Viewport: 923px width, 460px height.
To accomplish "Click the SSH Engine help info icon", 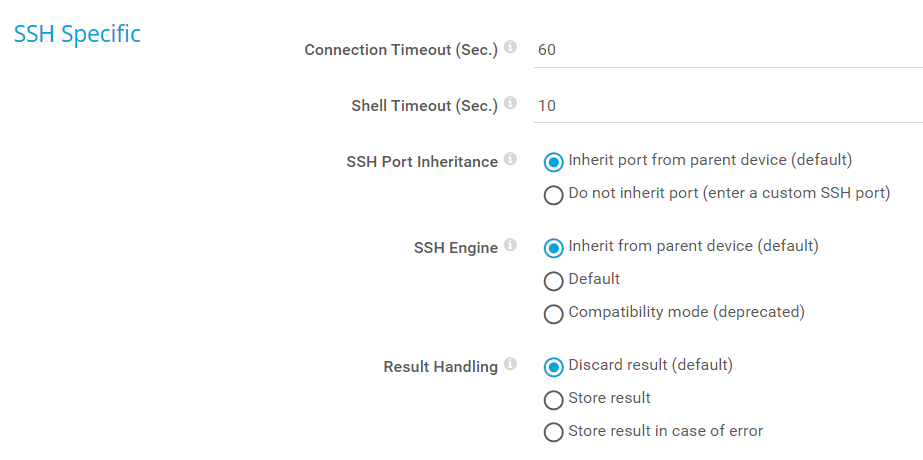I will (510, 245).
